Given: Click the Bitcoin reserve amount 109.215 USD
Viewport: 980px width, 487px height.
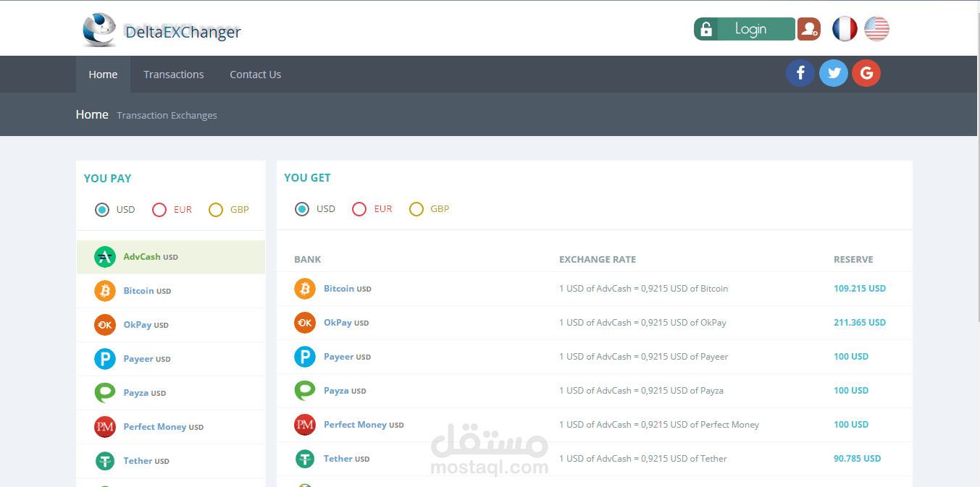Looking at the screenshot, I should pos(860,288).
